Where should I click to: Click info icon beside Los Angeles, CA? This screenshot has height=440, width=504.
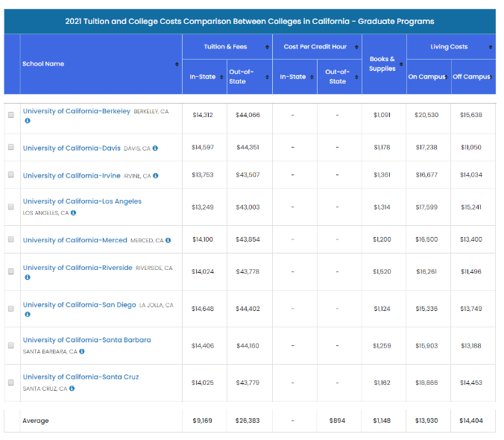[x=73, y=213]
